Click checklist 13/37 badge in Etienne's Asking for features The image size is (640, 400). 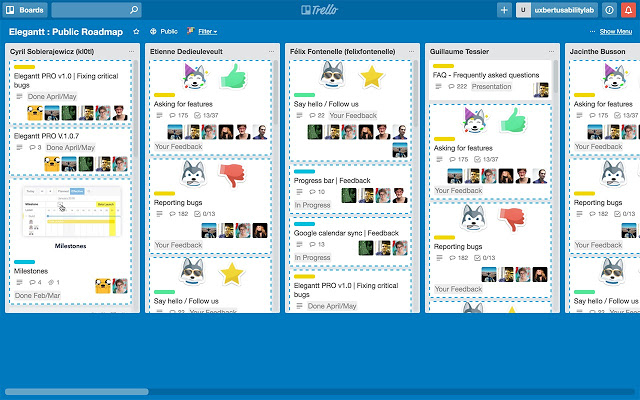click(x=206, y=116)
